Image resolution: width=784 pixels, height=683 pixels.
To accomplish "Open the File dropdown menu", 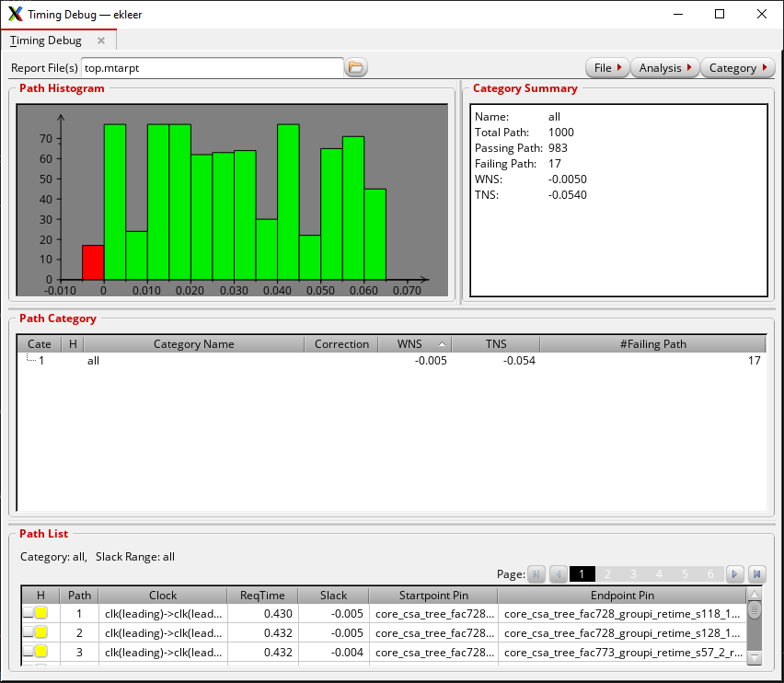I will tap(607, 67).
